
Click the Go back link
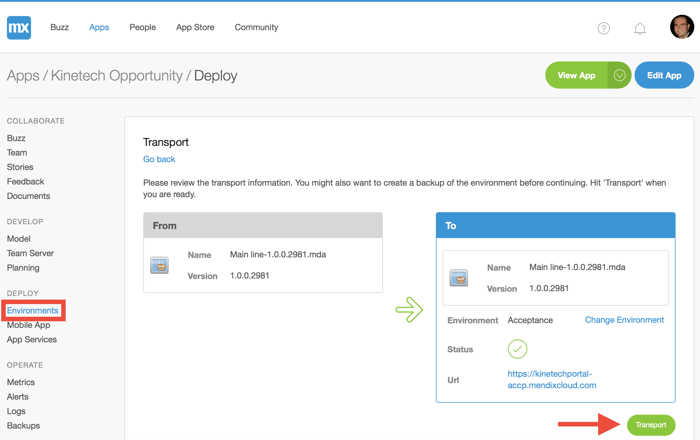point(159,159)
